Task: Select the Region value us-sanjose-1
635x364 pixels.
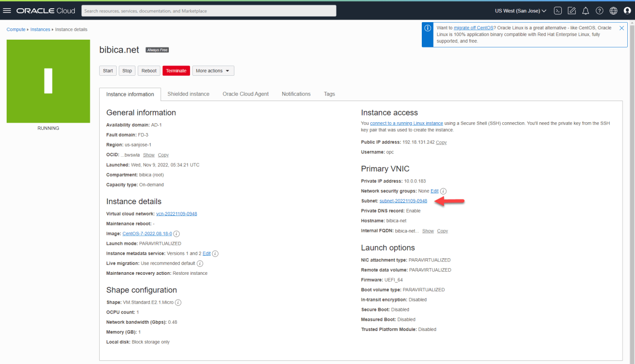Action: click(139, 145)
